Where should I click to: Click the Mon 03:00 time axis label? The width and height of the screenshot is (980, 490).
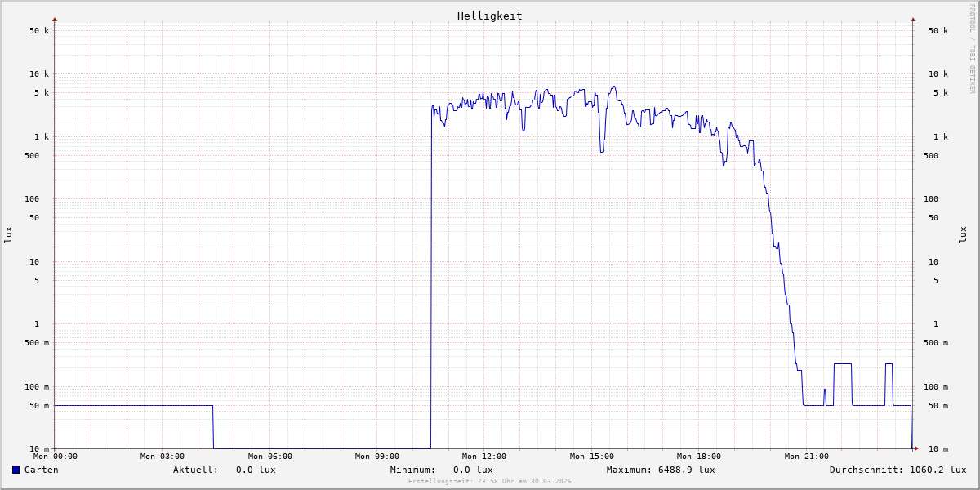click(x=163, y=457)
